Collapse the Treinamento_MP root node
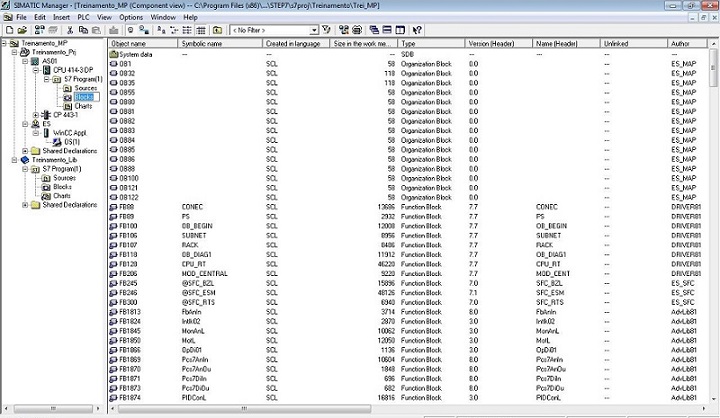The image size is (720, 418). (x=4, y=43)
